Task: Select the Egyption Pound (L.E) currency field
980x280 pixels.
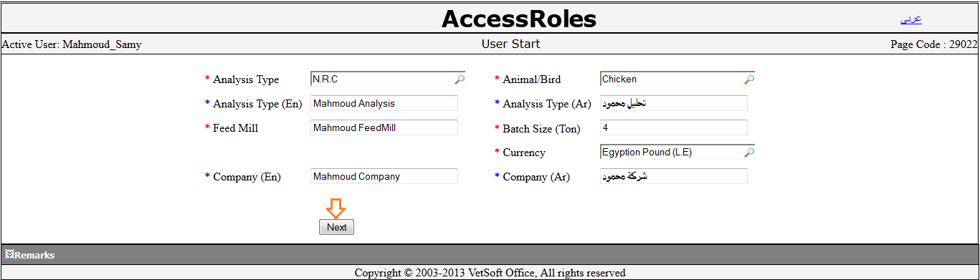Action: click(672, 153)
